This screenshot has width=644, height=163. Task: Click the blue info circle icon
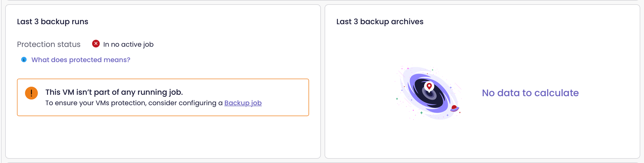(x=24, y=60)
